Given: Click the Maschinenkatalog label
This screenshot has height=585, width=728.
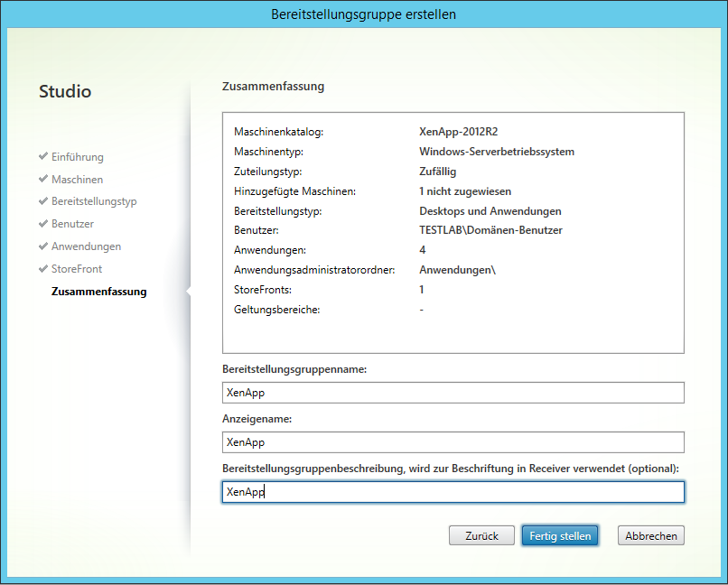Looking at the screenshot, I should tap(278, 132).
